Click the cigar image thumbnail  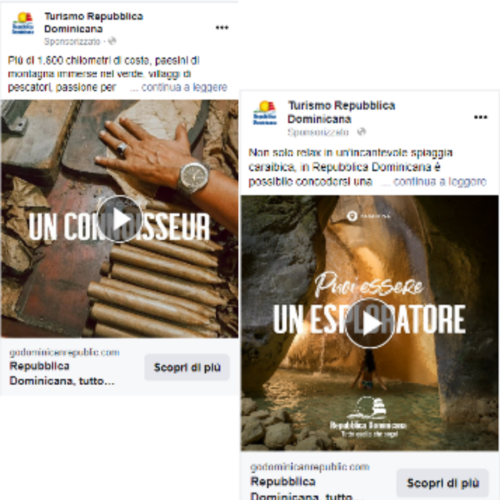(x=120, y=219)
